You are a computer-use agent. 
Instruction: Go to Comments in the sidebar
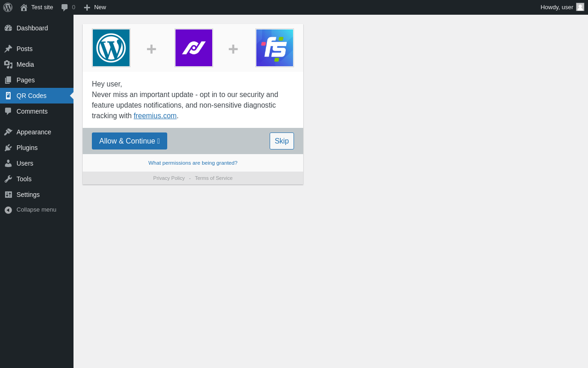coord(37,111)
